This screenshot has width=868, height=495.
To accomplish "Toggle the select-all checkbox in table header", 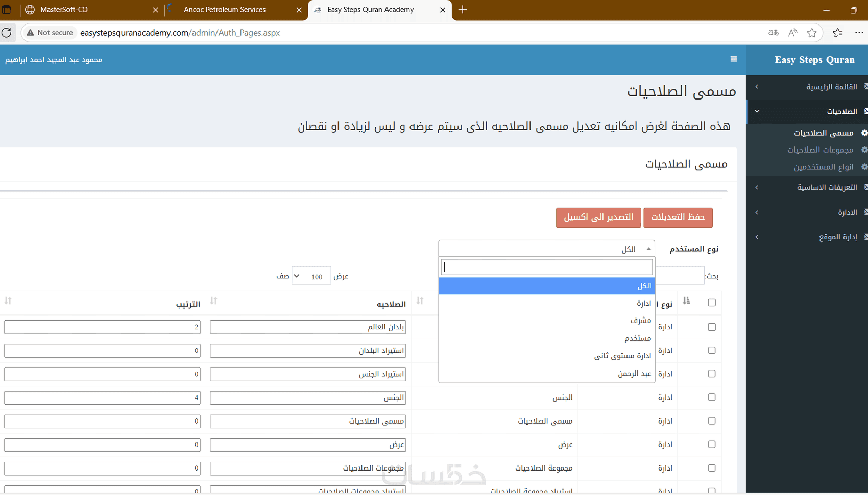I will click(x=712, y=303).
